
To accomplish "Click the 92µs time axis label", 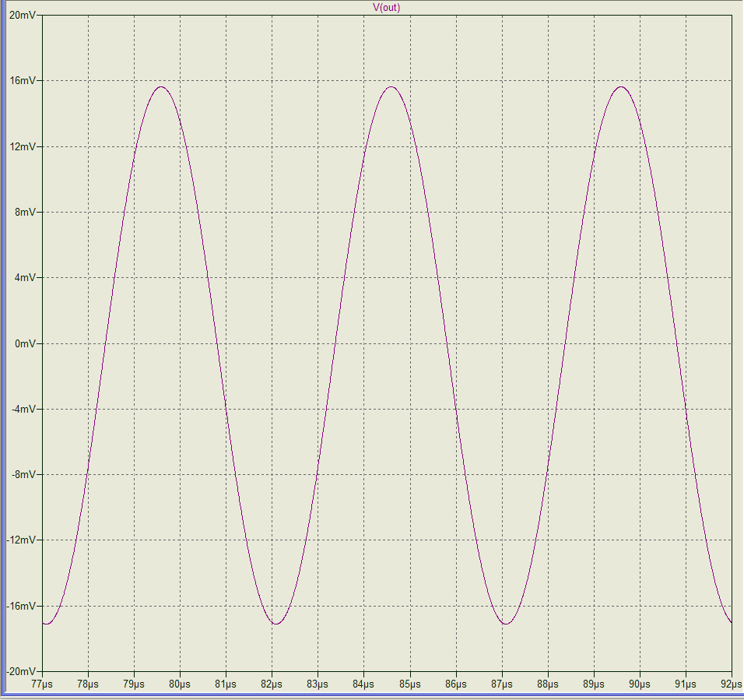I will click(732, 684).
